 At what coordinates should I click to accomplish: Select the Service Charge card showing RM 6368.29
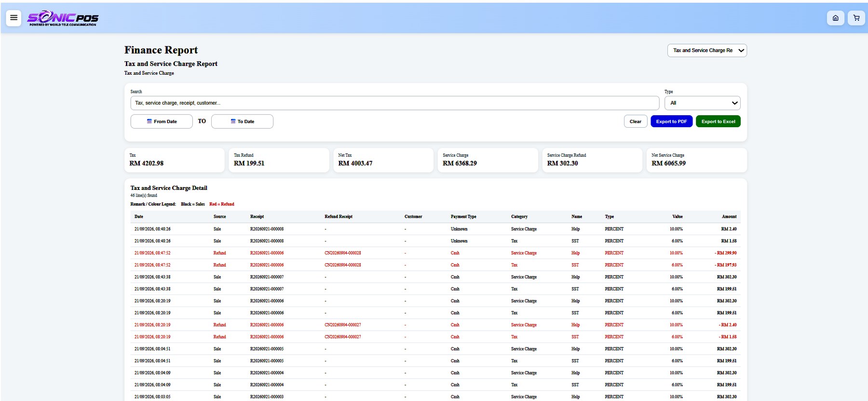point(488,160)
